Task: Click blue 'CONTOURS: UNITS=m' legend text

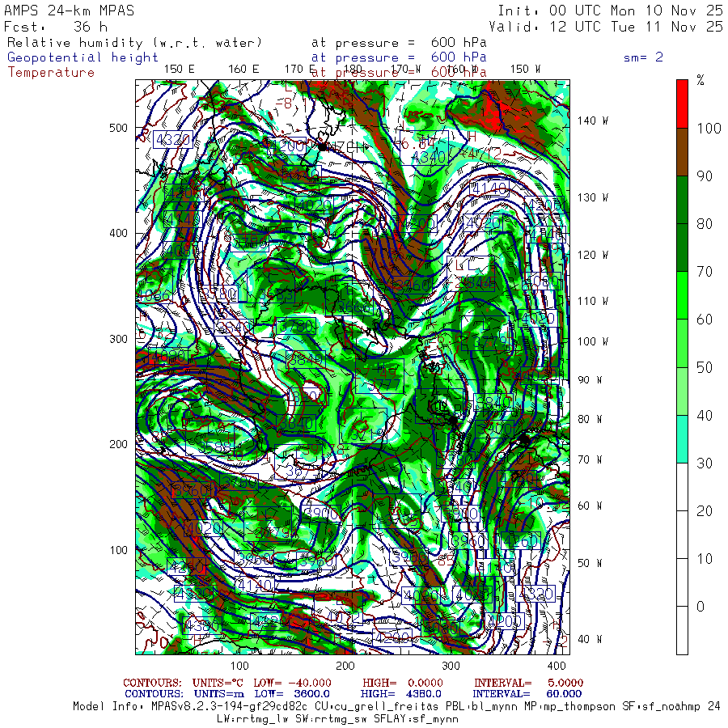Action: point(184,694)
